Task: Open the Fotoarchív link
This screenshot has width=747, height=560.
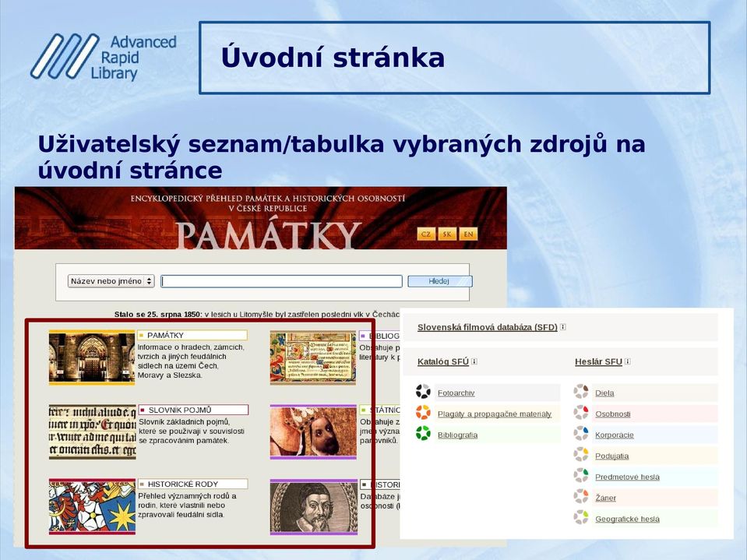Action: 456,393
